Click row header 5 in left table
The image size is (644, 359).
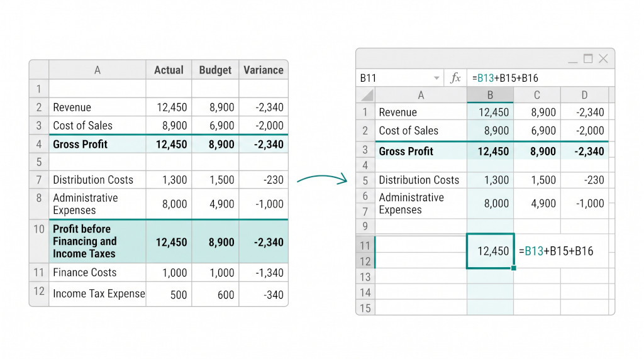[x=39, y=162]
